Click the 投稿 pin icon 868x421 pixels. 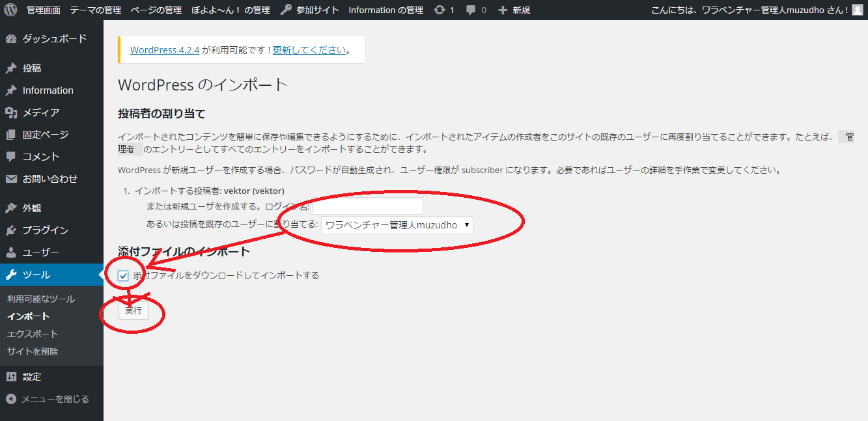click(x=10, y=68)
